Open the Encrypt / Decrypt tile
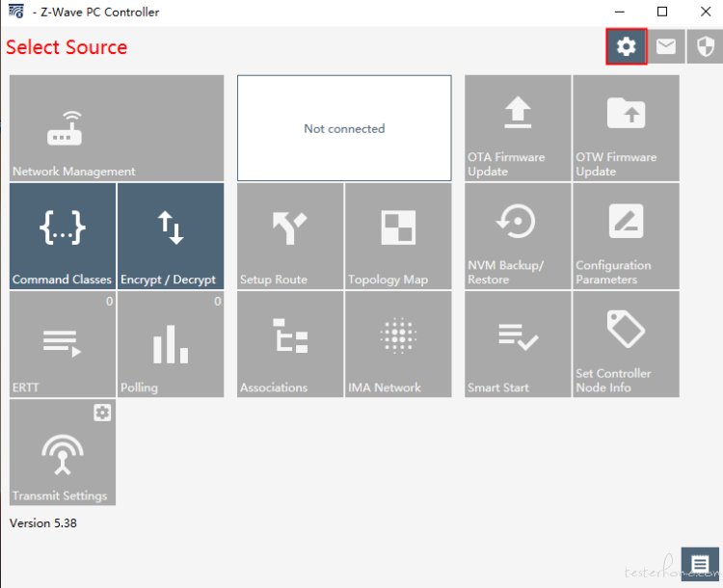723x588 pixels. point(171,236)
